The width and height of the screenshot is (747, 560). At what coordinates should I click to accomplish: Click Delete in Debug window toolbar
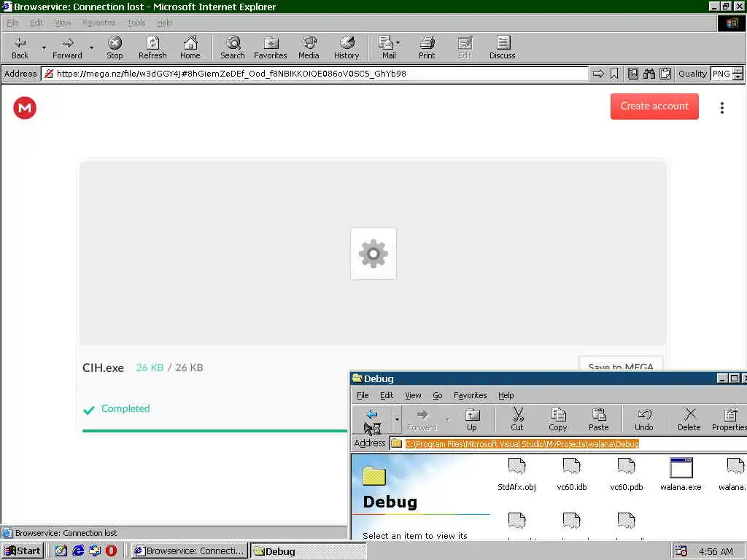pyautogui.click(x=689, y=419)
